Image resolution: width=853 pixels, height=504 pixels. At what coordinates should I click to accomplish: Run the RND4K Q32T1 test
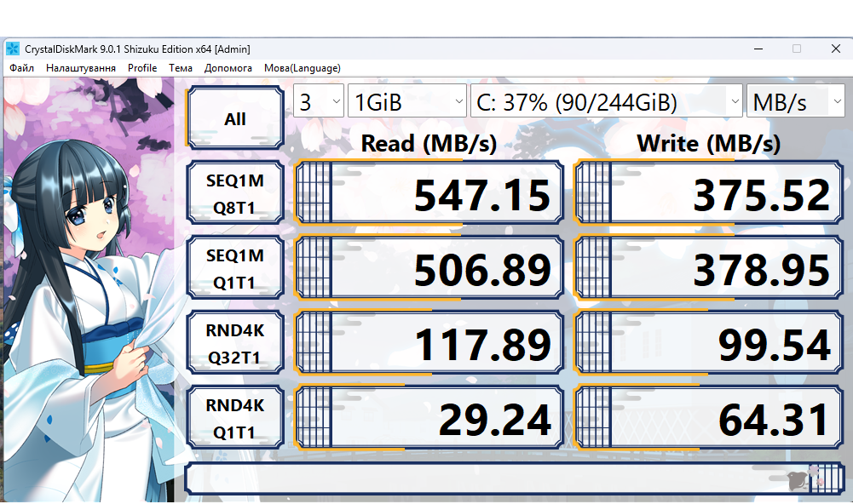click(235, 343)
